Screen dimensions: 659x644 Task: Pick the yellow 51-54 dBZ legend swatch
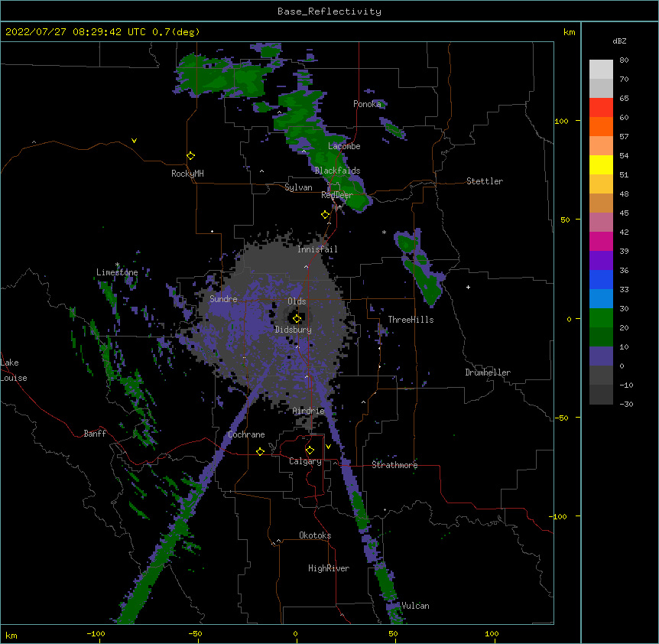point(601,164)
